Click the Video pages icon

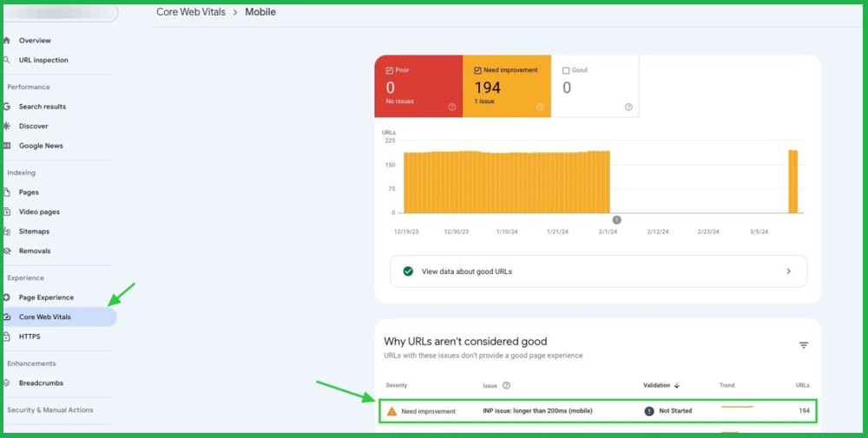(7, 212)
